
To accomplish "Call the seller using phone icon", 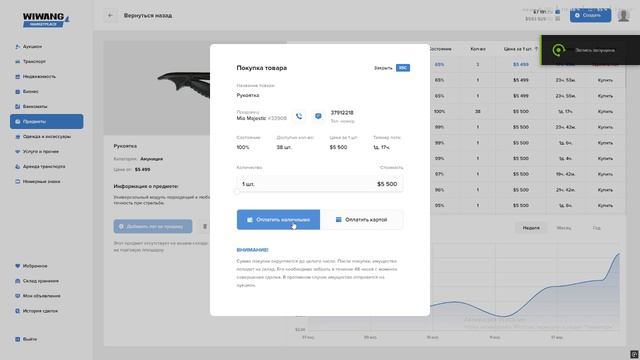I will tap(299, 116).
